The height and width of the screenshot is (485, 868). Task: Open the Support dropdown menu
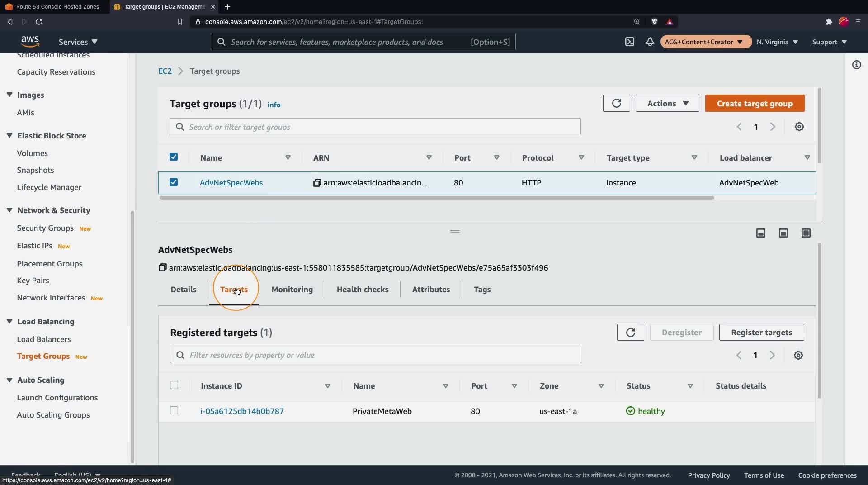(x=829, y=42)
